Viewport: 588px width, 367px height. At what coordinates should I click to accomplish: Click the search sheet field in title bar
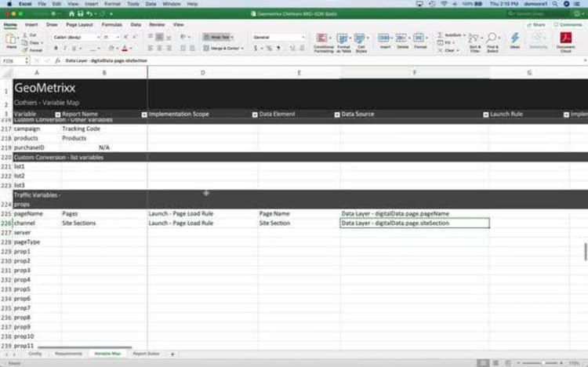point(538,14)
